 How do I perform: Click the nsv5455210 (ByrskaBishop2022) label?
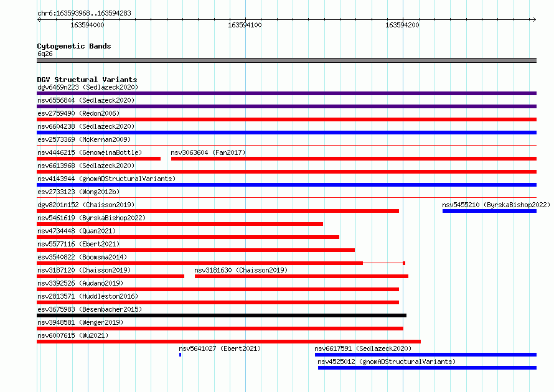(496, 205)
